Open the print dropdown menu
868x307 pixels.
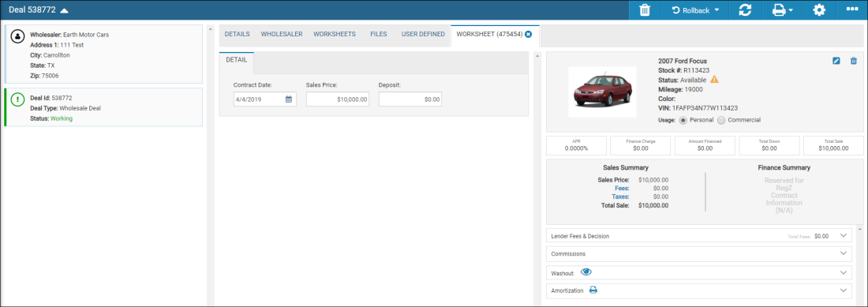tap(782, 10)
